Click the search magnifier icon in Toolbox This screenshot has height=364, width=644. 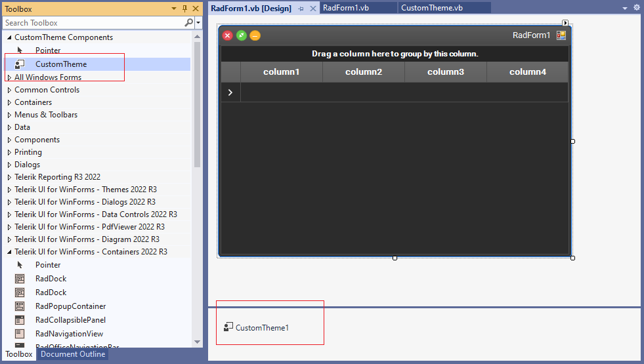tap(188, 22)
